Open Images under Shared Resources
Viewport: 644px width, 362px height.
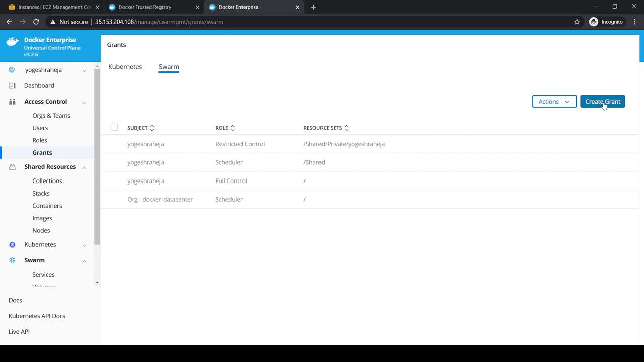[x=42, y=218]
